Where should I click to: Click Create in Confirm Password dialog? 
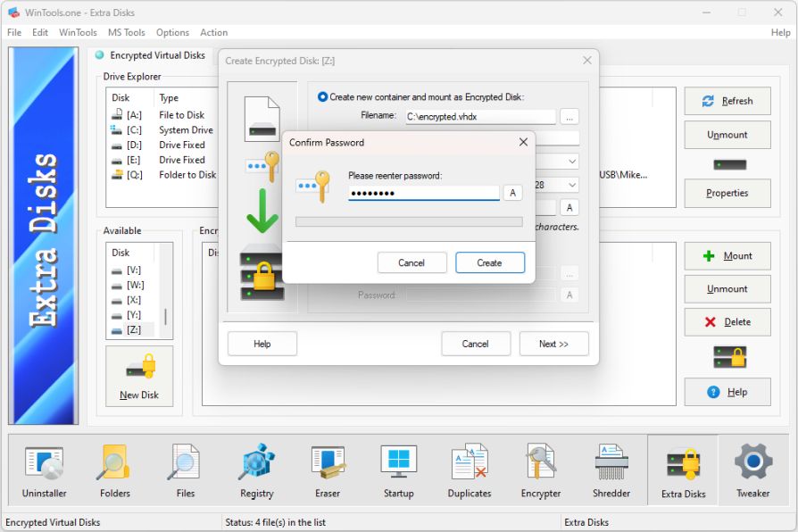pos(489,262)
